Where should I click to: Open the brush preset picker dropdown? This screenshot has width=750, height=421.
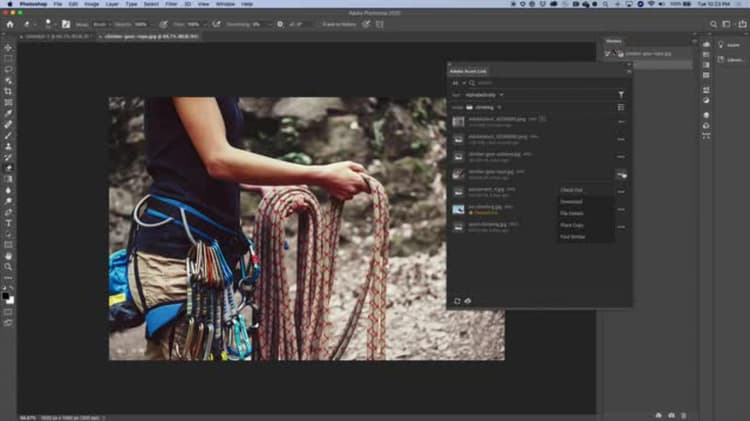(49, 24)
